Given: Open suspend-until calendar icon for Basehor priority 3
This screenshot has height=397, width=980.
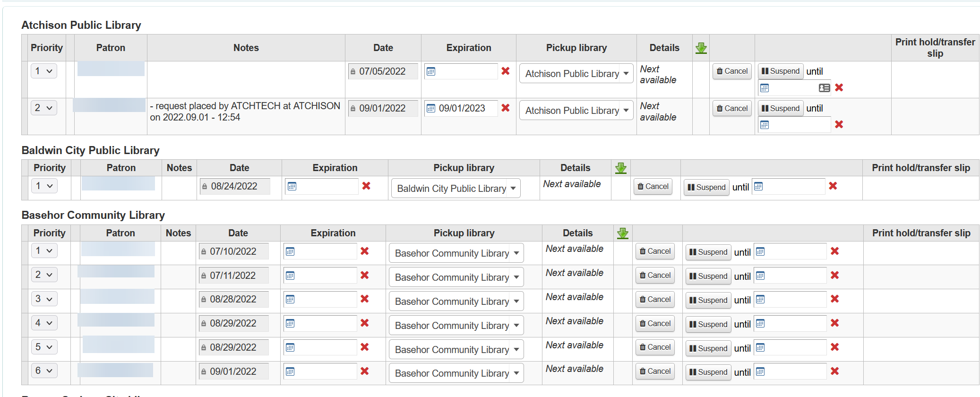Looking at the screenshot, I should (760, 299).
